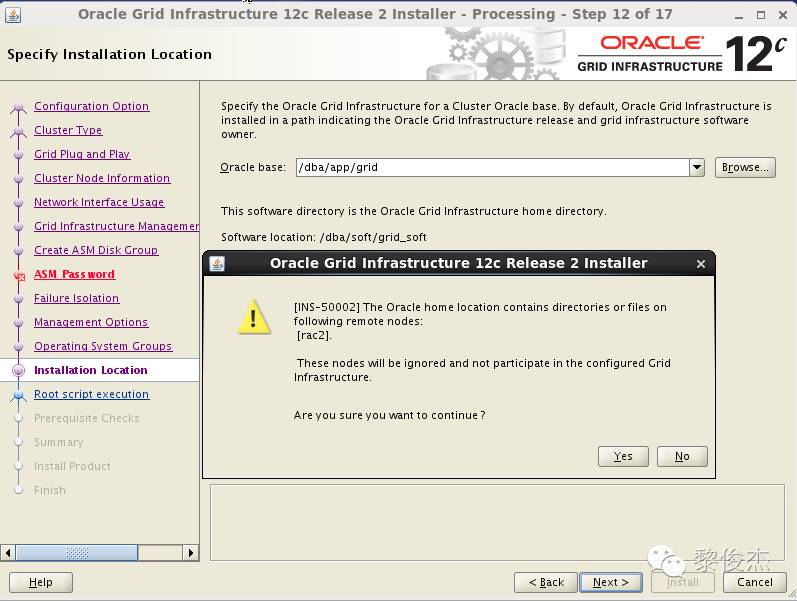This screenshot has width=797, height=601.
Task: Open the Cluster Type step
Action: click(68, 130)
